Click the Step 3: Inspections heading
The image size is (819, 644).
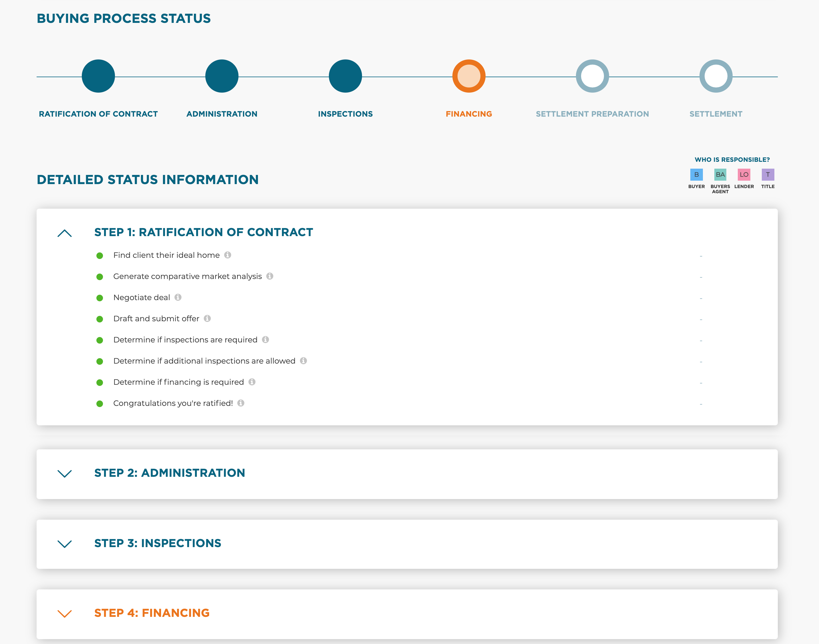coord(158,543)
